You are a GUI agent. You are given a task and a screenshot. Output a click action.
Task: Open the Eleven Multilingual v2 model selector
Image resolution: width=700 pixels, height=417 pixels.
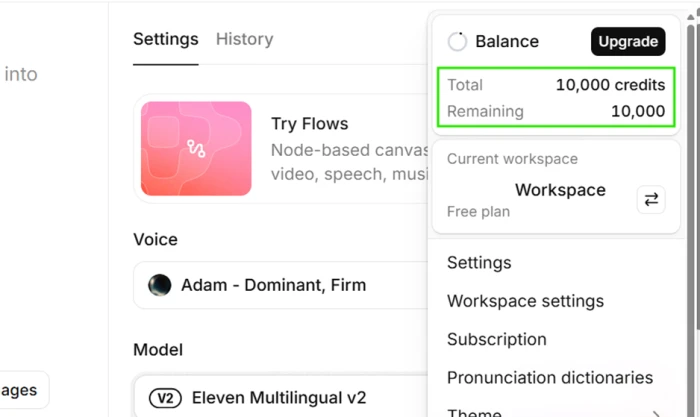click(280, 396)
